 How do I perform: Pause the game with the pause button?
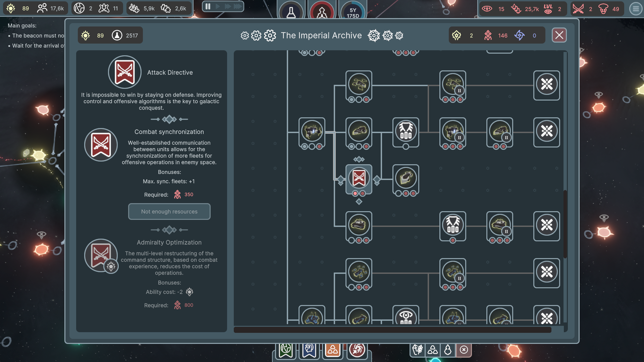[208, 6]
